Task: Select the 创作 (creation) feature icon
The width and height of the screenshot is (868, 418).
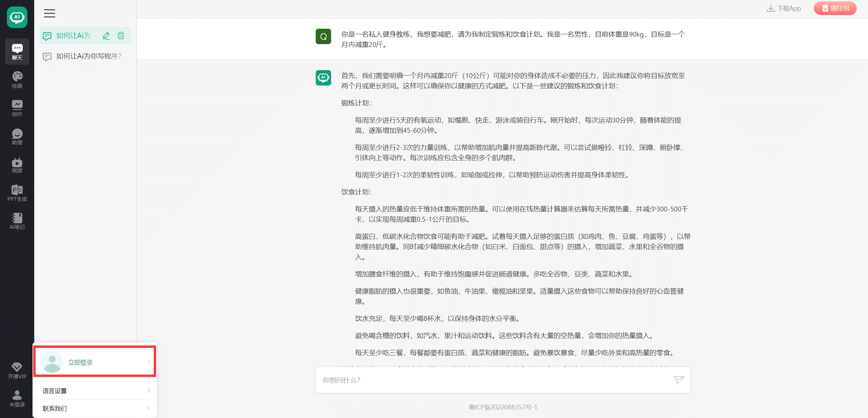Action: click(17, 107)
